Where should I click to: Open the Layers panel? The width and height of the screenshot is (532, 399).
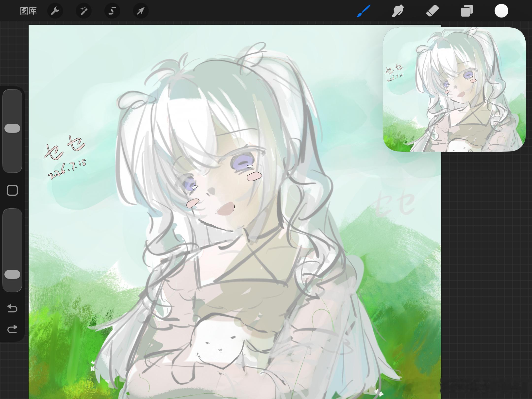pyautogui.click(x=467, y=11)
